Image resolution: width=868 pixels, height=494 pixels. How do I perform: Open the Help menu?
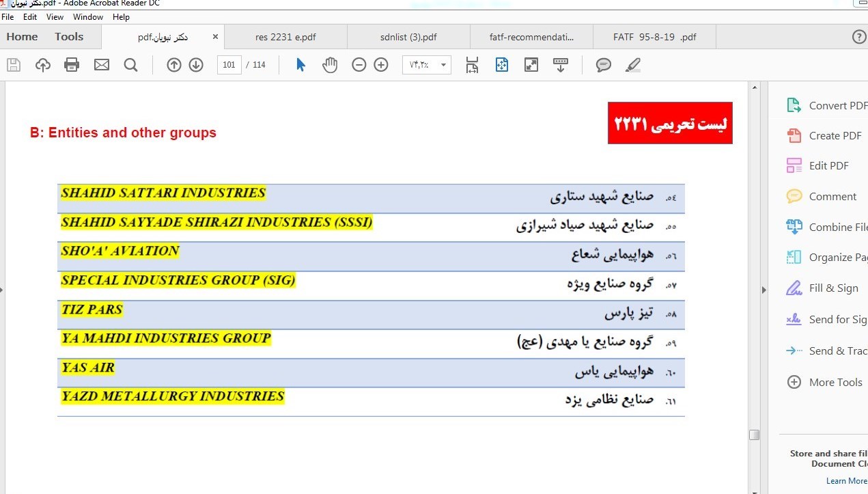click(x=121, y=17)
